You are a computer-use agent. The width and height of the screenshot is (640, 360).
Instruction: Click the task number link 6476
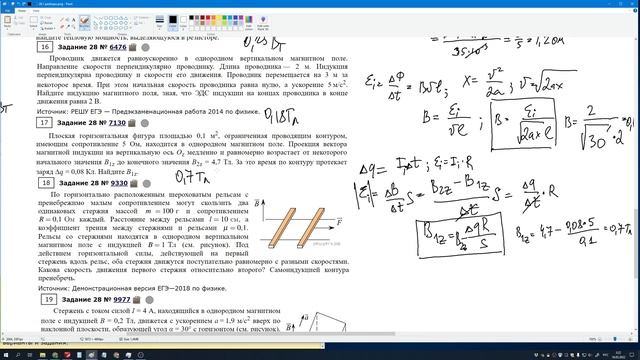tap(118, 47)
